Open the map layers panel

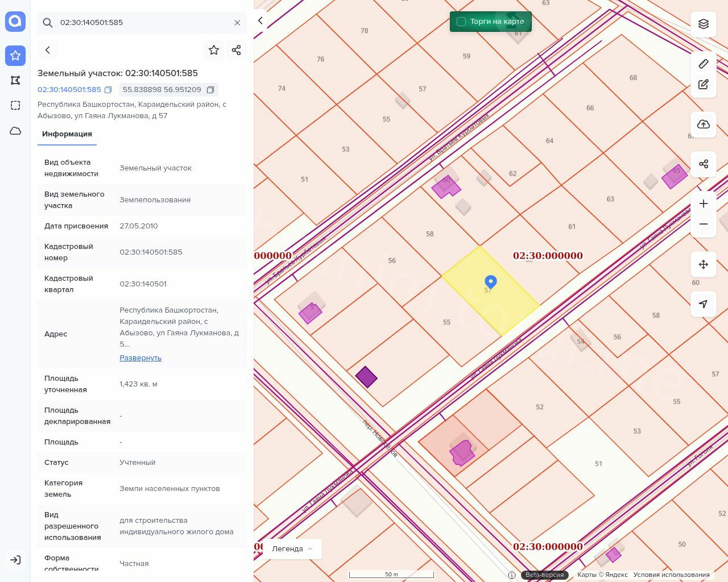704,24
